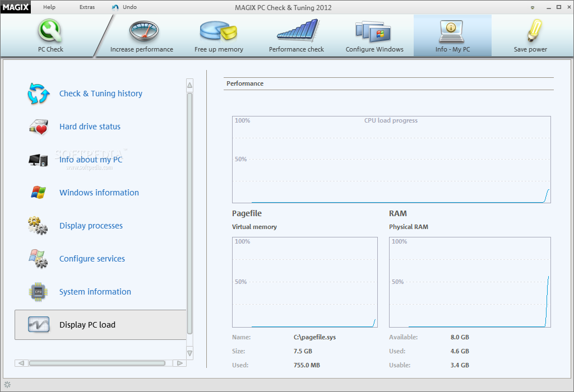Switch to Increase performance tab label
This screenshot has height=392, width=574.
[x=142, y=49]
